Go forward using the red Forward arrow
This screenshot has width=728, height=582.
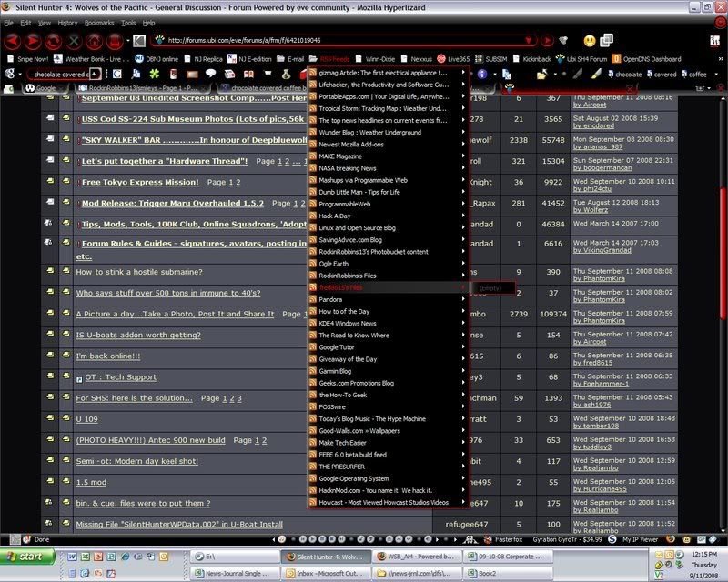pos(33,41)
